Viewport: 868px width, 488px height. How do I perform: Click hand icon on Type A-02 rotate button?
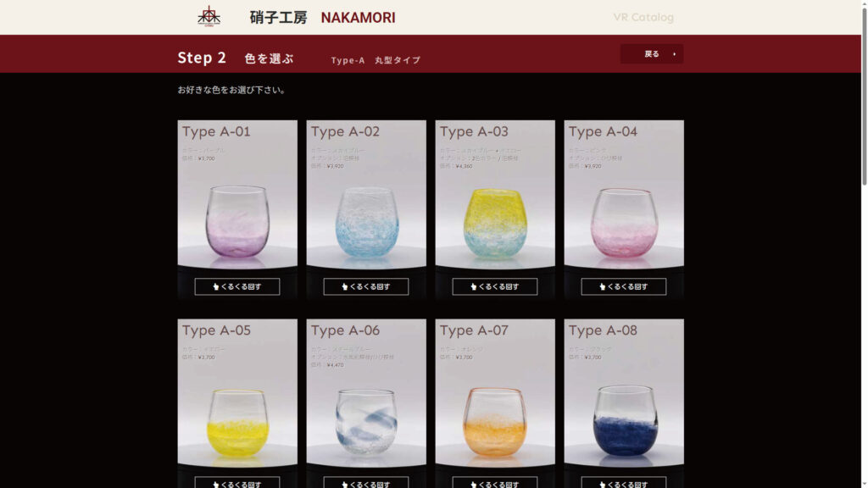[345, 286]
